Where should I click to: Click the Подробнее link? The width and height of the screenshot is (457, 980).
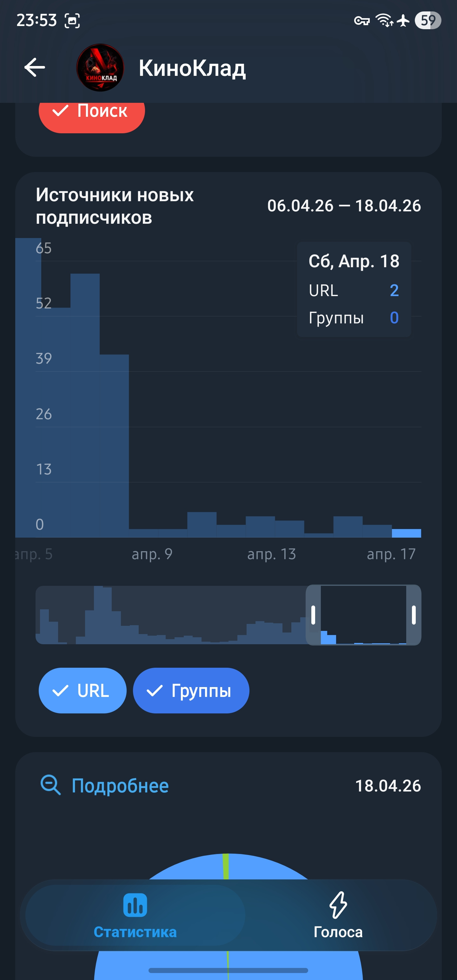(x=120, y=785)
